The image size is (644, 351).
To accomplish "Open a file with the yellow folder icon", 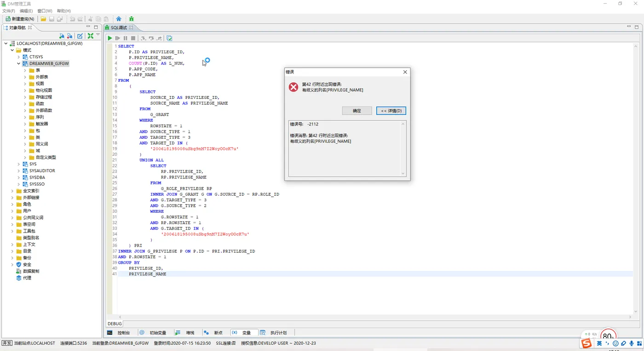I will tap(43, 19).
